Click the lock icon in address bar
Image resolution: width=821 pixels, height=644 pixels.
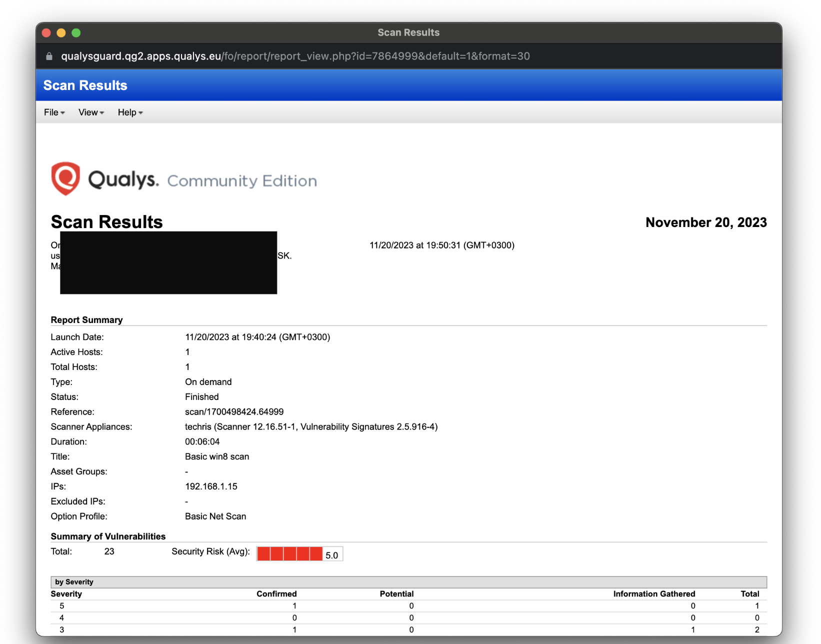point(49,56)
